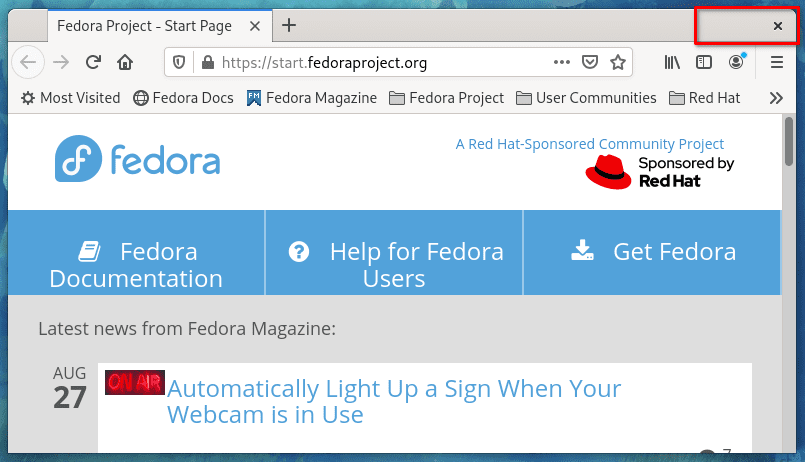This screenshot has height=462, width=805.
Task: Open the Library view icon
Action: click(672, 63)
